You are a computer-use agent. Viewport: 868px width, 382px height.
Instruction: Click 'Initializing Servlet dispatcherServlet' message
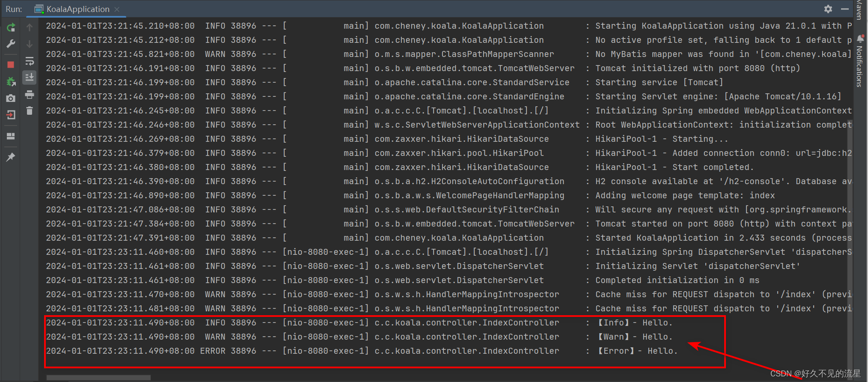(x=698, y=266)
